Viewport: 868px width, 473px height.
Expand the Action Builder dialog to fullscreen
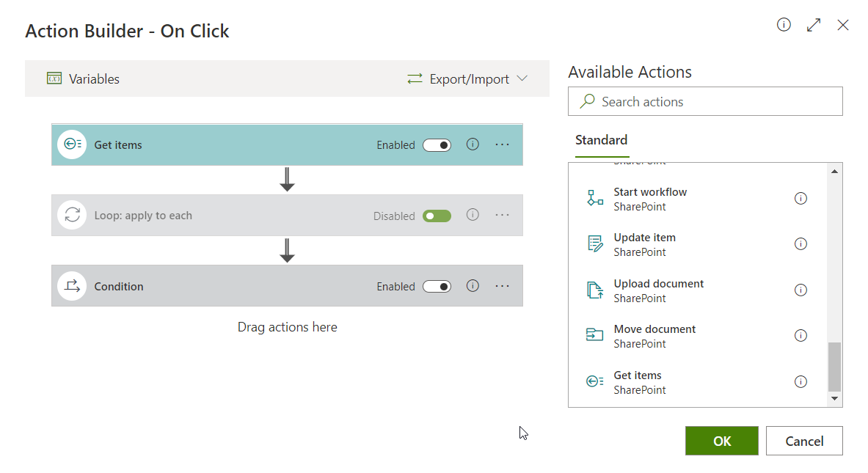click(813, 25)
